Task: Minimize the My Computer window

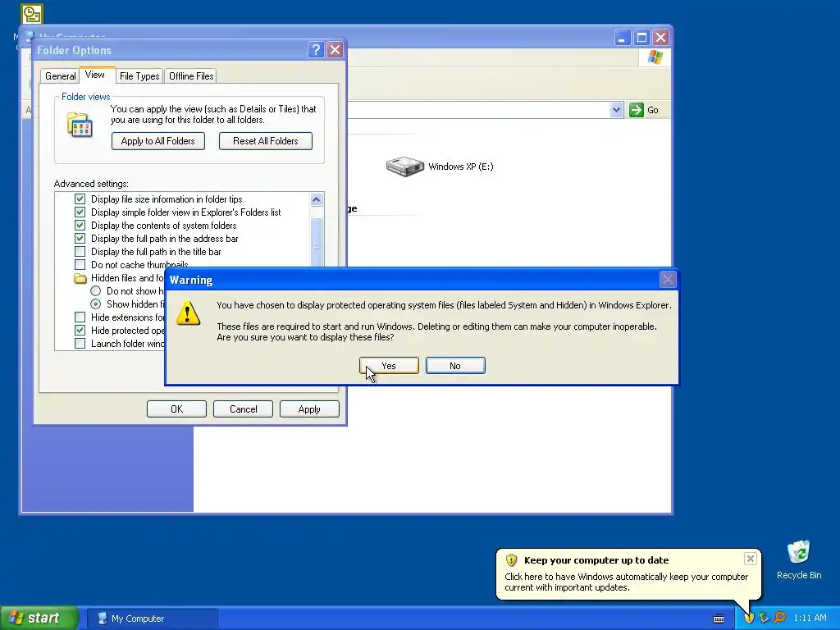Action: tap(622, 38)
